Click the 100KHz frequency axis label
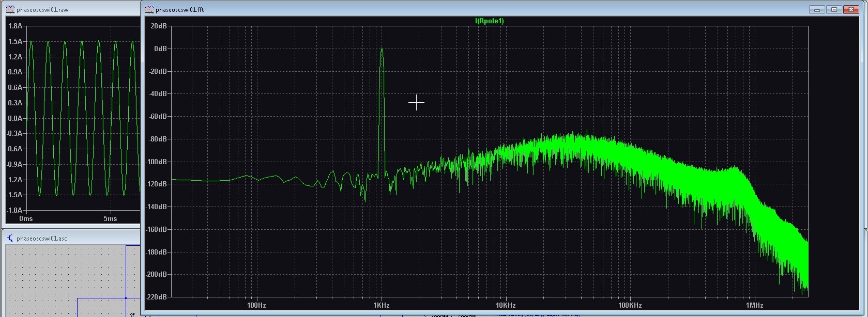This screenshot has height=317, width=868. pyautogui.click(x=630, y=306)
